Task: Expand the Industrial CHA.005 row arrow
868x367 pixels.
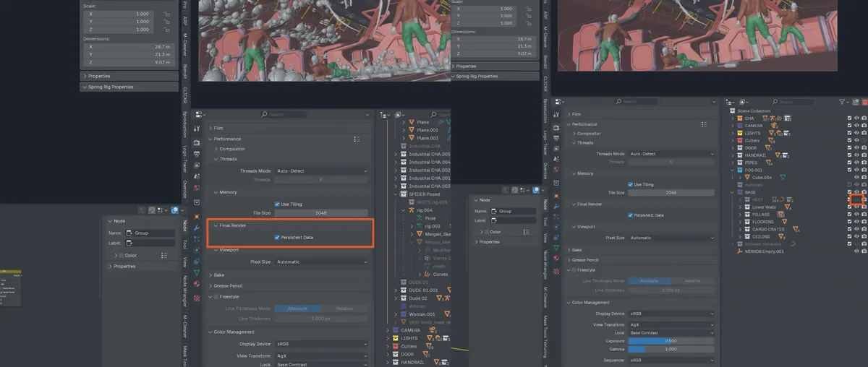Action: [396, 154]
